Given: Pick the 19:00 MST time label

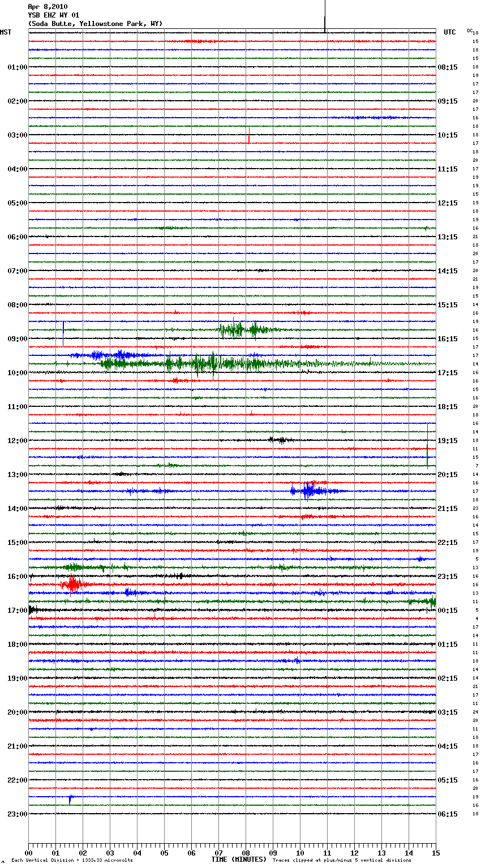Looking at the screenshot, I should [x=18, y=678].
